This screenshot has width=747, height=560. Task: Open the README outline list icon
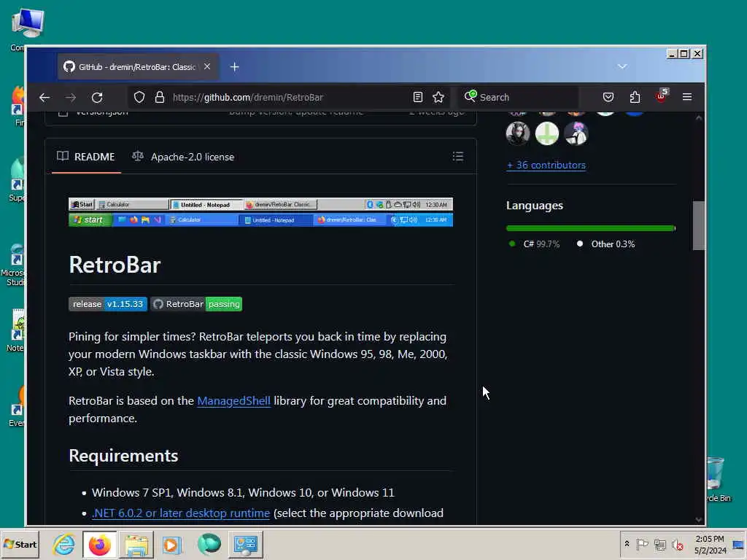pyautogui.click(x=458, y=156)
